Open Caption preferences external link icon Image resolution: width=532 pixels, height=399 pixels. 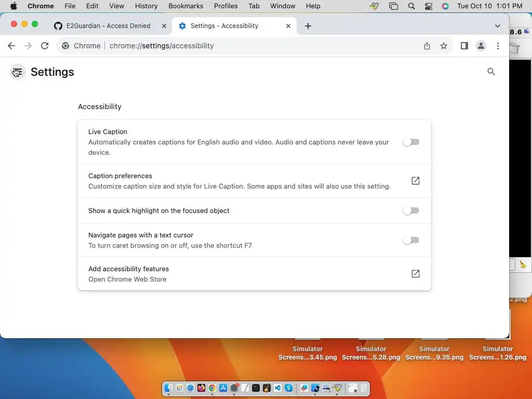[415, 181]
